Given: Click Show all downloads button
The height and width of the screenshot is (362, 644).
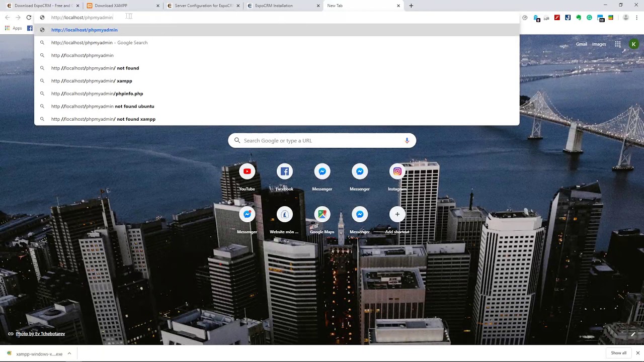Looking at the screenshot, I should coord(618,353).
